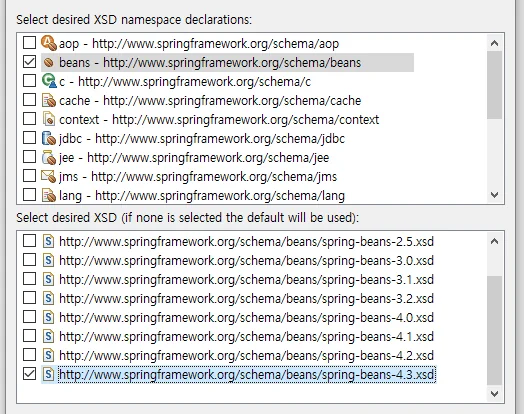Viewport: 524px width, 414px height.
Task: Click the spring-beans-4.0.xsd file icon
Action: click(48, 317)
